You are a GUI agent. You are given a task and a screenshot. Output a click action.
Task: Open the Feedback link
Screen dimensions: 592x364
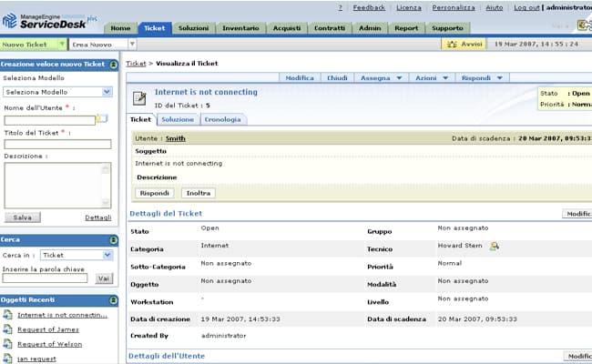pos(369,7)
